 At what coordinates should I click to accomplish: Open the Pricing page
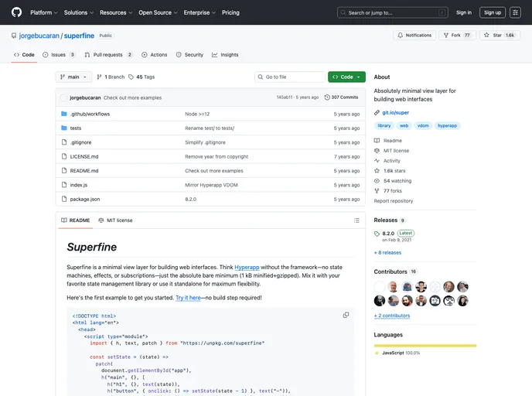[230, 12]
